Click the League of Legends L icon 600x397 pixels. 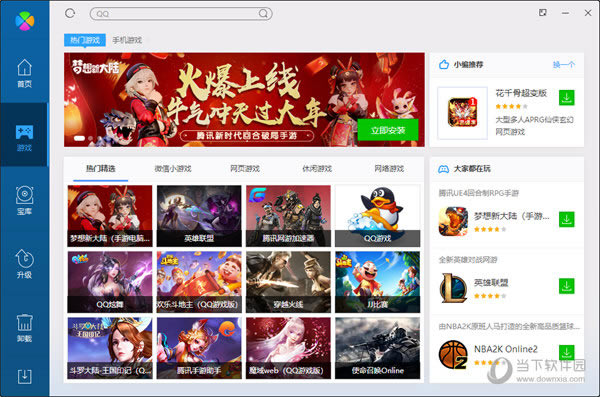coord(453,288)
